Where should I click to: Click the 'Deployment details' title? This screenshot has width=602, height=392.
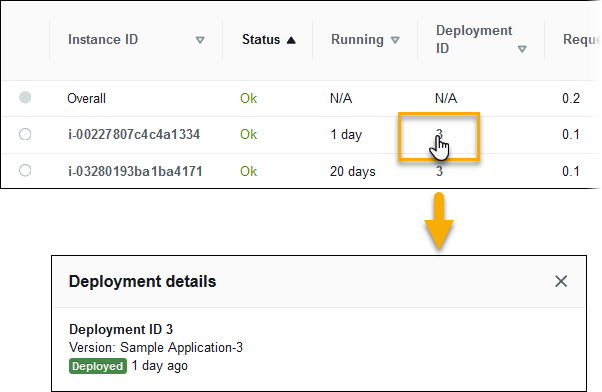pyautogui.click(x=142, y=281)
